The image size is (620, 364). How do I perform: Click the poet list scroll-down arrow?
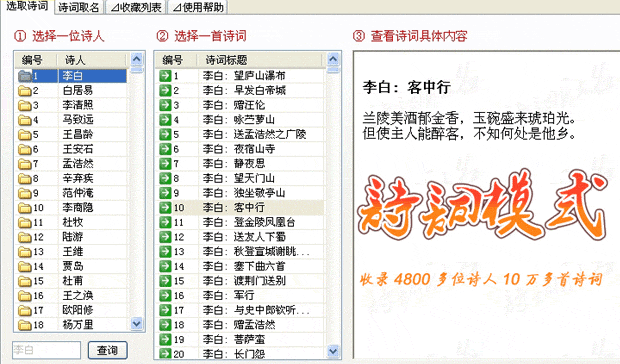tap(137, 324)
